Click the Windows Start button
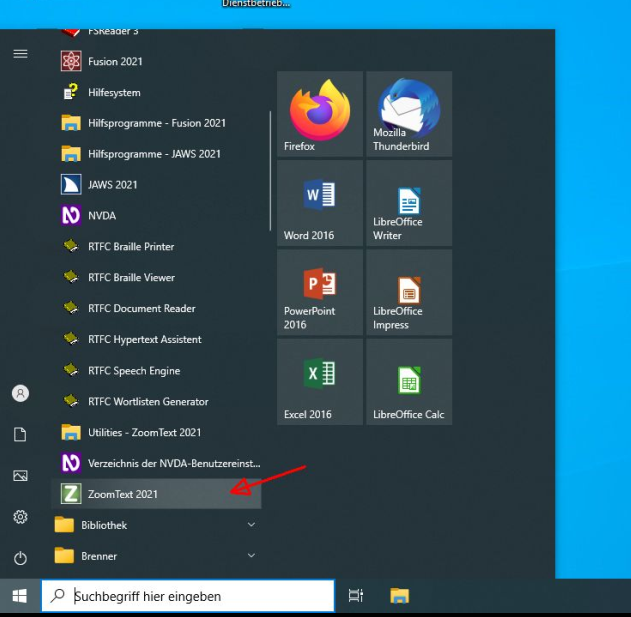Viewport: 631px width, 617px height. pos(20,596)
